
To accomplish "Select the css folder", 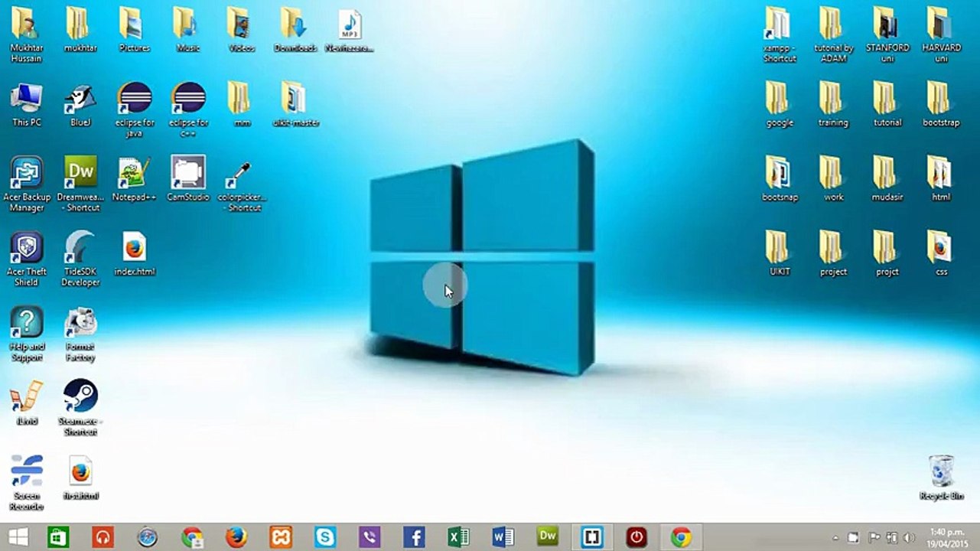I will (x=941, y=253).
